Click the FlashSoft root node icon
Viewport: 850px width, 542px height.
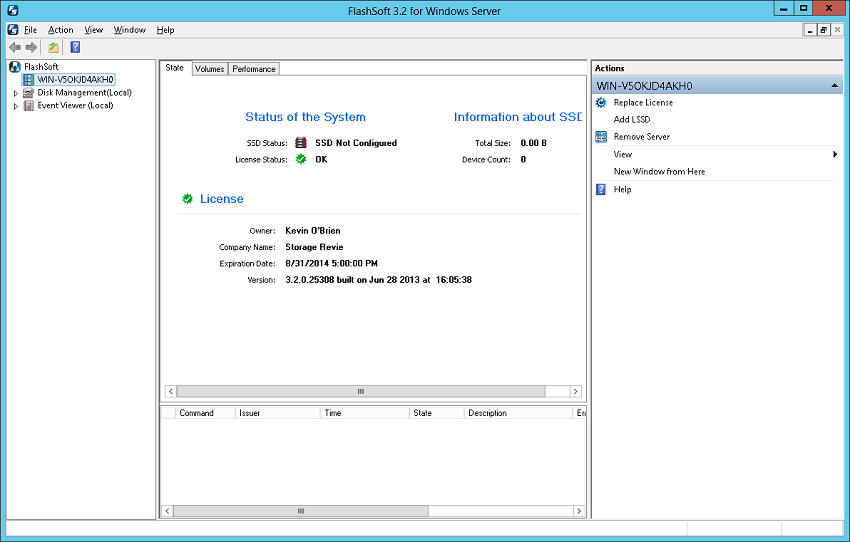[x=15, y=67]
